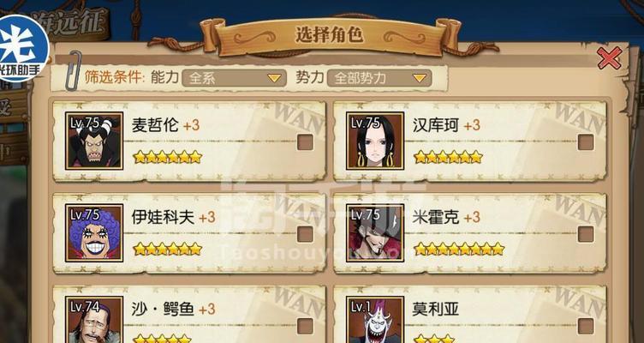644x343 pixels.
Task: Click the 米霍克 character portrait
Action: 375,232
